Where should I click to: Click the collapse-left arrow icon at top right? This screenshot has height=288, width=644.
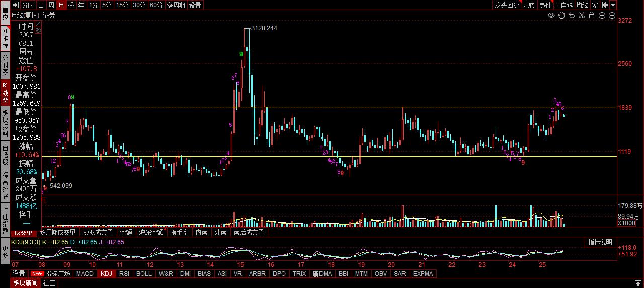pyautogui.click(x=605, y=5)
